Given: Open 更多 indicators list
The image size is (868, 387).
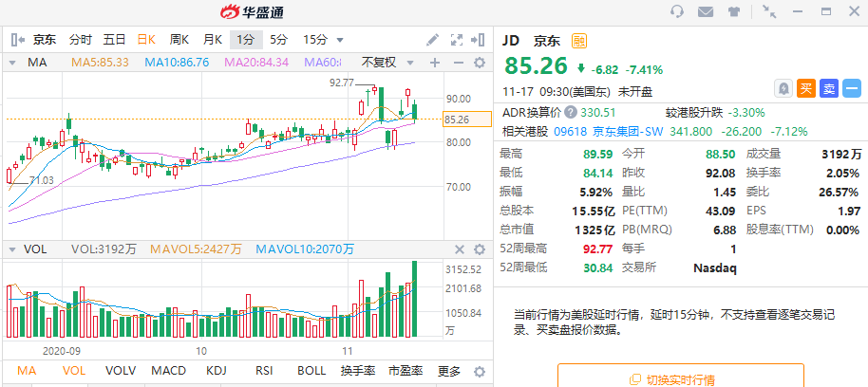Looking at the screenshot, I should click(449, 371).
